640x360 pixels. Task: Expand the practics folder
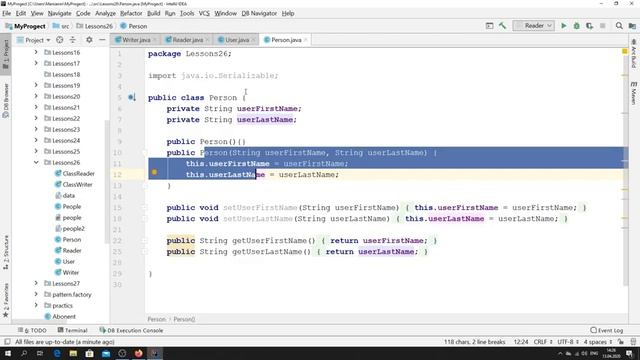[36, 305]
